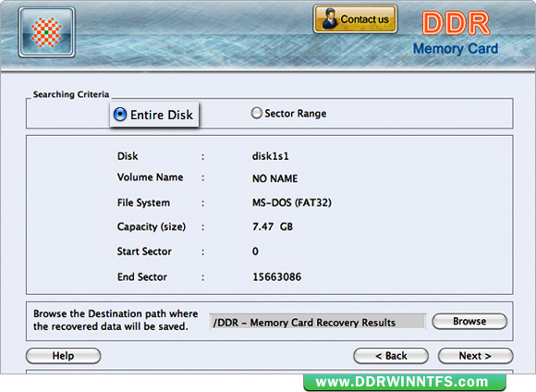
Task: Click the Capacity (size) label
Action: 152,227
